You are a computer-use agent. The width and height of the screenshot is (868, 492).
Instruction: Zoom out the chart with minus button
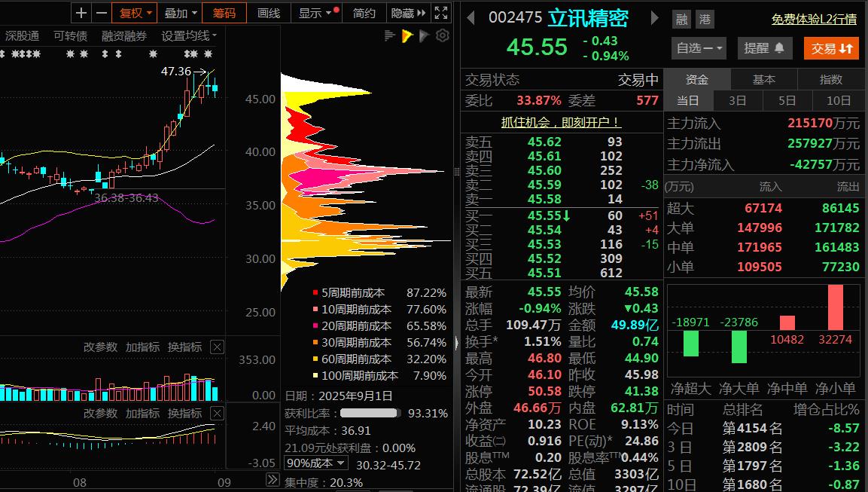tap(101, 13)
